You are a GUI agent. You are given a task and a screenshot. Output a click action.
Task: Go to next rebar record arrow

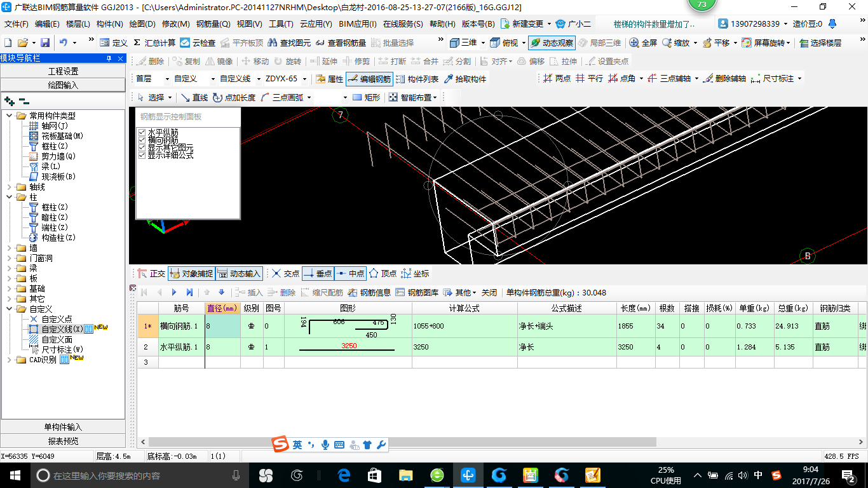pos(174,292)
